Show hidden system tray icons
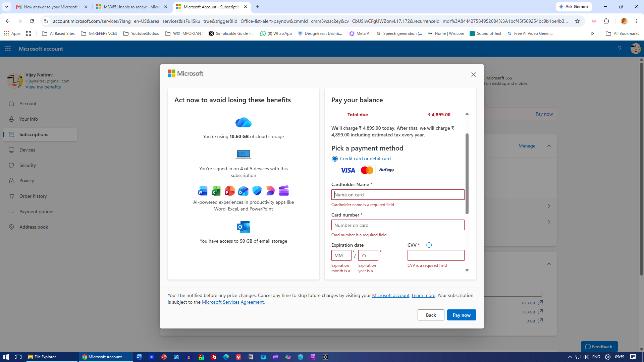 (x=570, y=357)
